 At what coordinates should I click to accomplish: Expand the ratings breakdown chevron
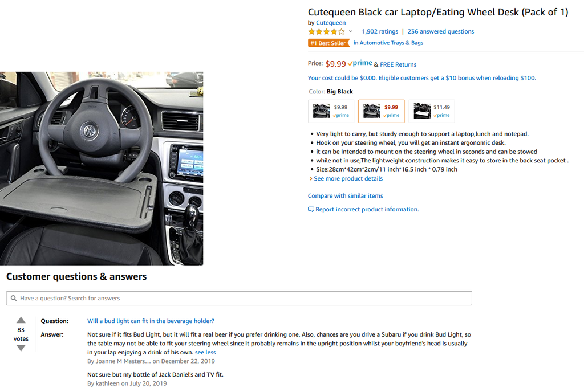pos(351,31)
